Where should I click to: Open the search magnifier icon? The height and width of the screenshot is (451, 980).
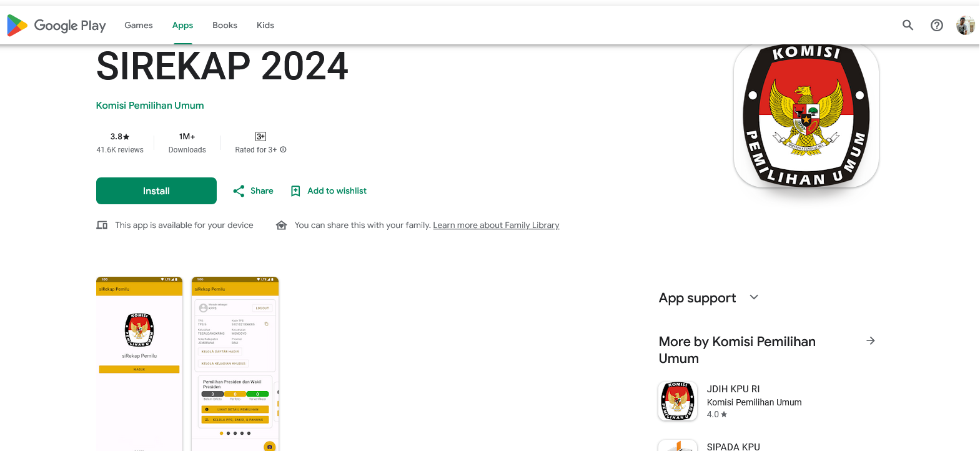click(x=908, y=25)
